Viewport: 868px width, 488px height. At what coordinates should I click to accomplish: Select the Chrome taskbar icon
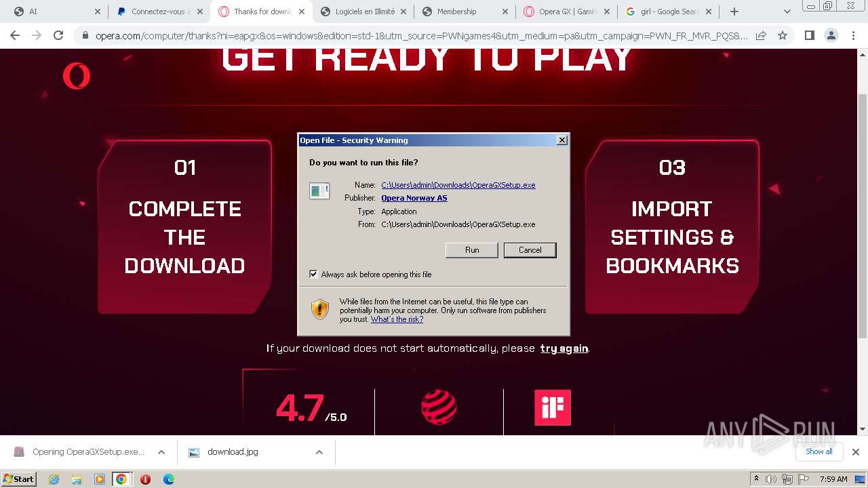tap(121, 479)
